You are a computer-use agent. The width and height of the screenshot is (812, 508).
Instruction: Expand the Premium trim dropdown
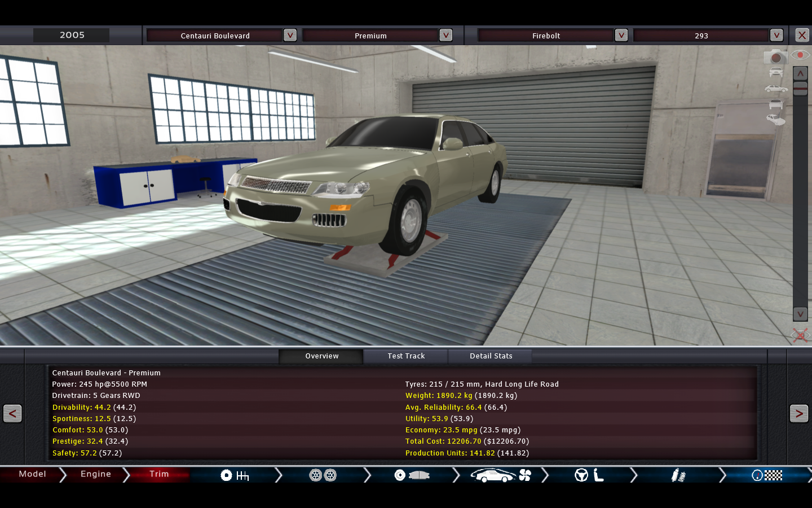pos(445,35)
